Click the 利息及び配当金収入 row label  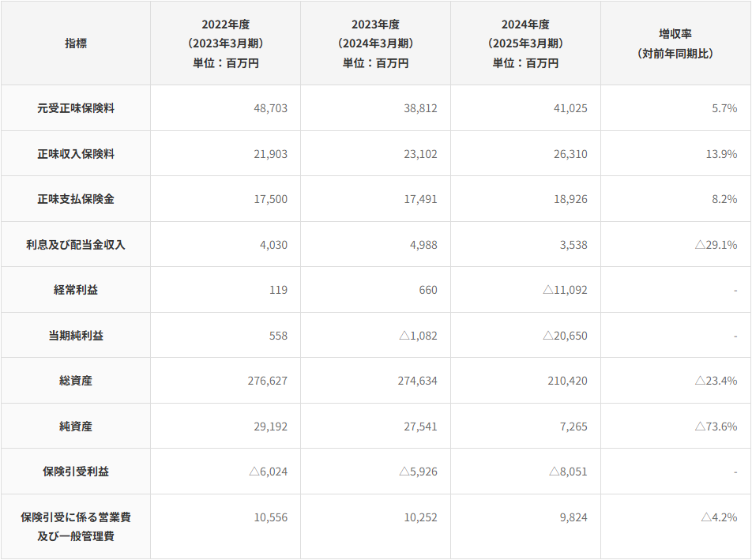(x=76, y=245)
